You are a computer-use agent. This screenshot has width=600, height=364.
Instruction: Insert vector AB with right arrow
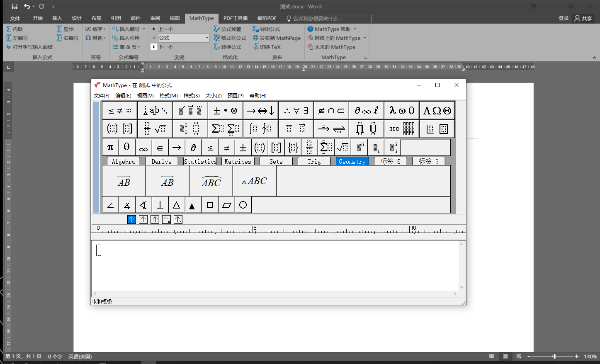124,181
